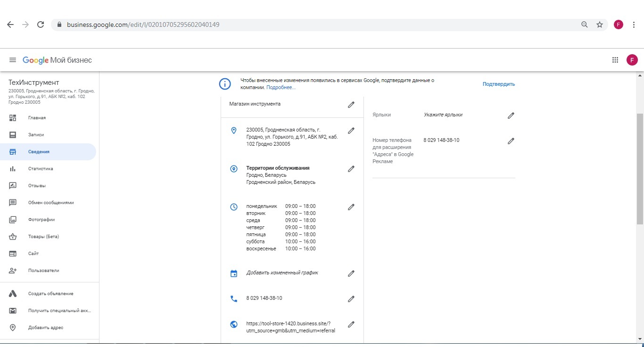The width and height of the screenshot is (644, 347).
Task: Click the page vertical scrollbar
Action: coord(640,169)
